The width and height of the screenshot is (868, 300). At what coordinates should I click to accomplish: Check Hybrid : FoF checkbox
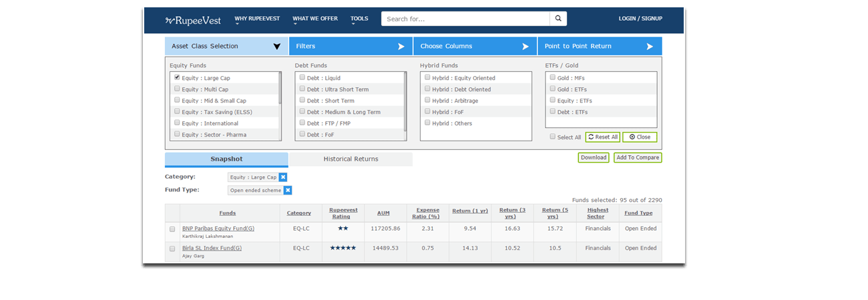[427, 111]
